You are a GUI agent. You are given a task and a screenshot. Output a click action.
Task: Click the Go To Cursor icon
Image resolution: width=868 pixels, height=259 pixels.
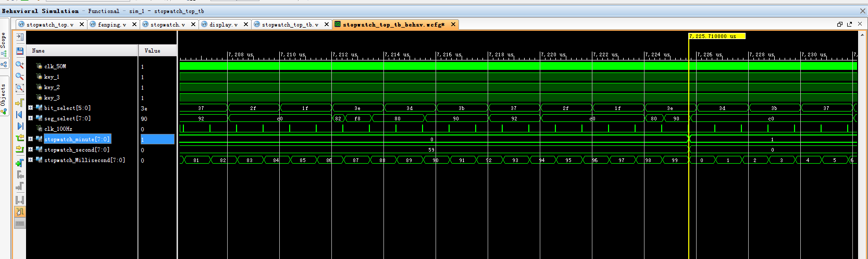20,103
